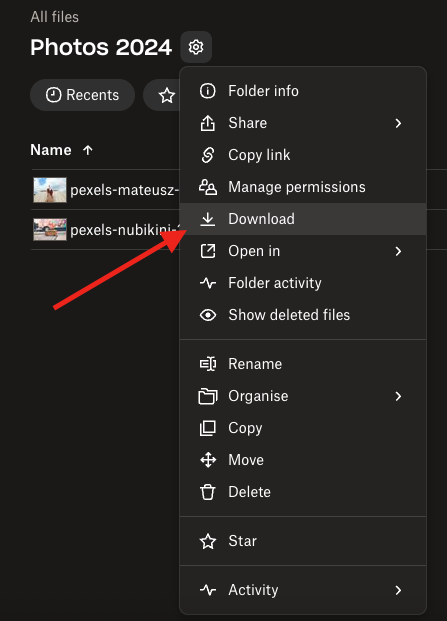447x621 pixels.
Task: Open the pexels-mateusz photo thumbnail
Action: [x=50, y=190]
